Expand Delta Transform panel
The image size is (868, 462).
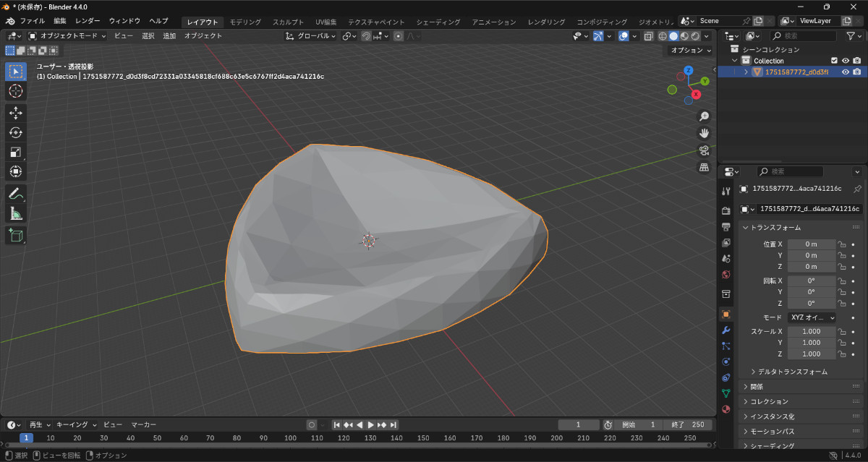(x=792, y=372)
